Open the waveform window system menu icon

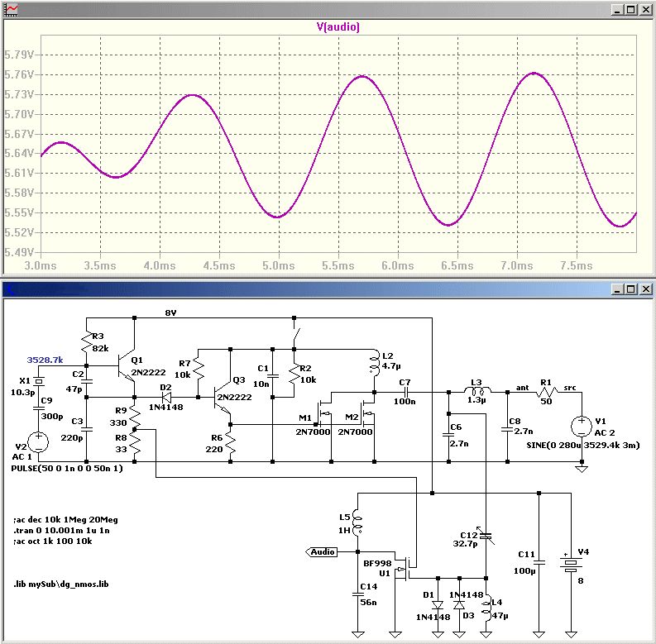point(9,9)
